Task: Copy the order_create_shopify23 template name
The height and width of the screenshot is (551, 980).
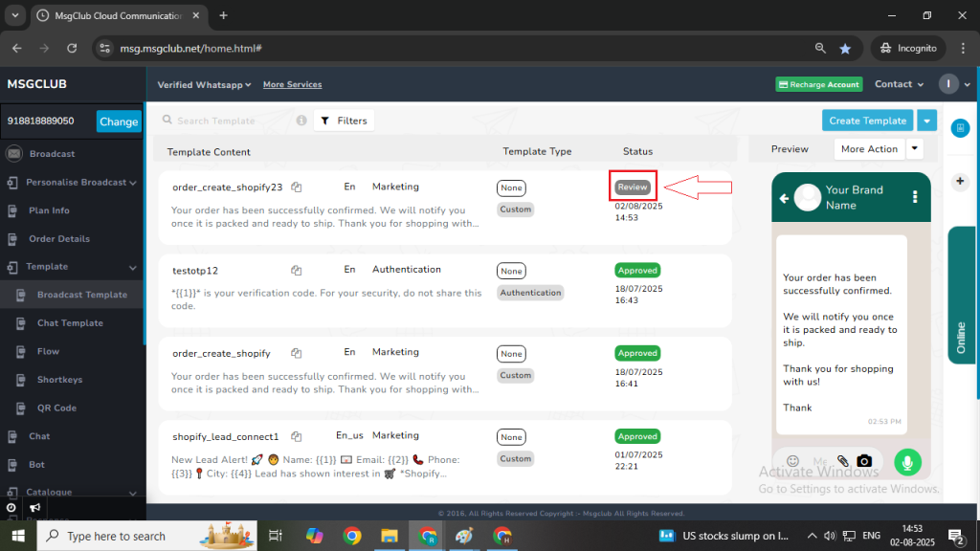Action: pos(297,187)
